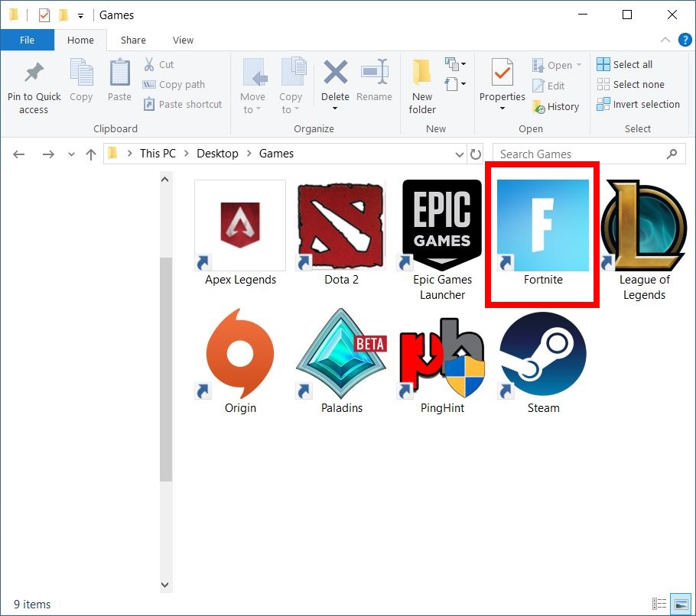This screenshot has height=616, width=696.
Task: Click Games in the address breadcrumb
Action: (x=276, y=154)
